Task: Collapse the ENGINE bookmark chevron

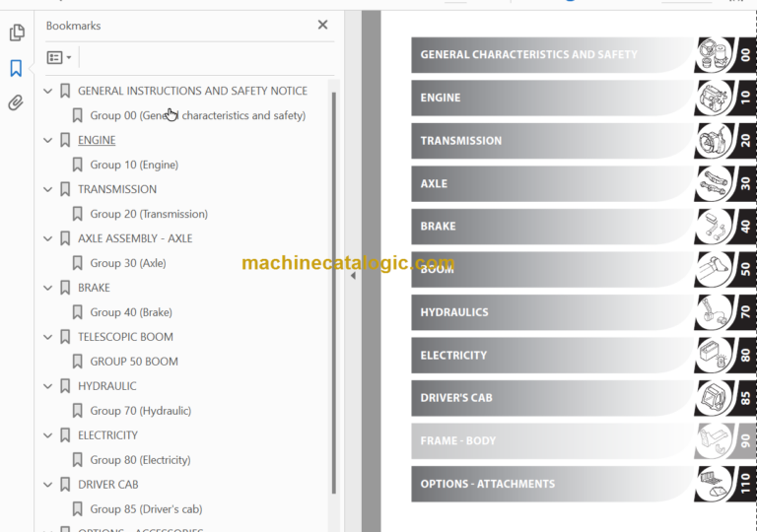Action: point(47,140)
